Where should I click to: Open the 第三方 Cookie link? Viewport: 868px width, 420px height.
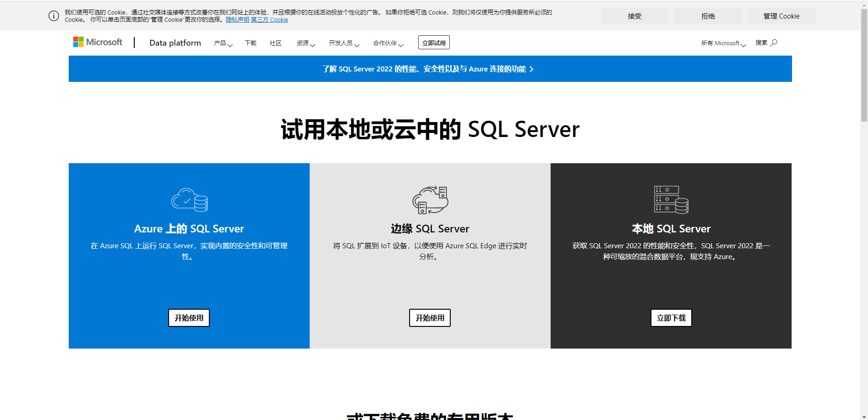click(x=269, y=19)
